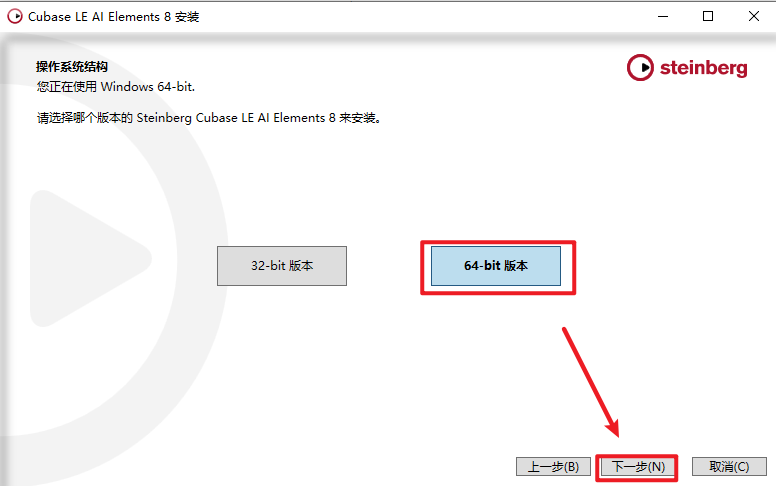
Task: Proceed with 下一步(N)
Action: point(638,466)
